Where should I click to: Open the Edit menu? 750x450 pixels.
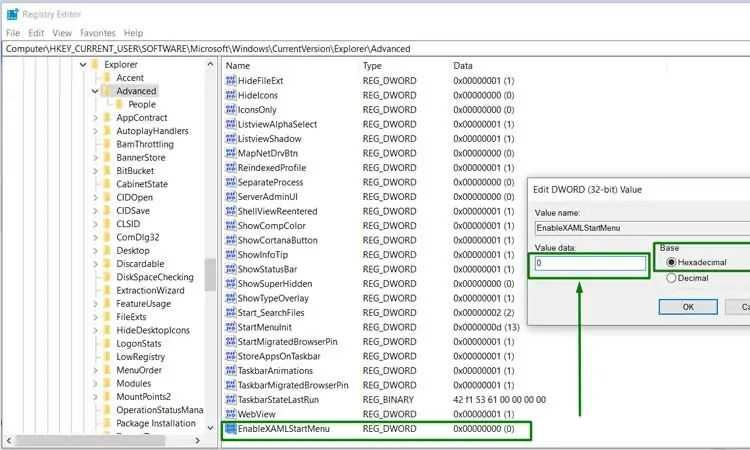[x=36, y=33]
